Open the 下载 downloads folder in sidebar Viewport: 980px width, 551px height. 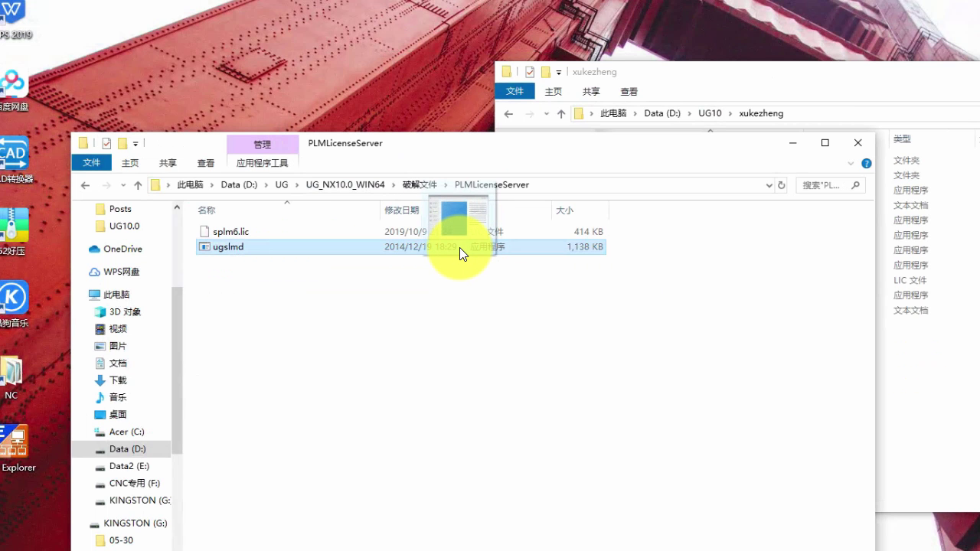pyautogui.click(x=118, y=380)
